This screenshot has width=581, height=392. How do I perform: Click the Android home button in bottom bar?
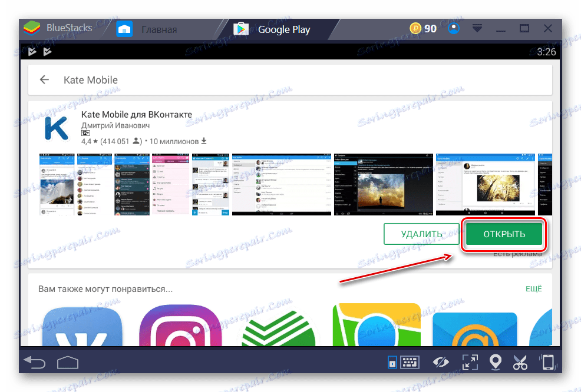point(68,363)
